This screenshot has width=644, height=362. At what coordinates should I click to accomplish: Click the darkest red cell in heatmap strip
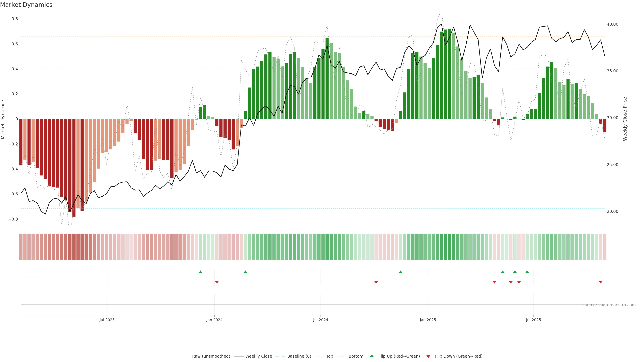click(x=74, y=247)
